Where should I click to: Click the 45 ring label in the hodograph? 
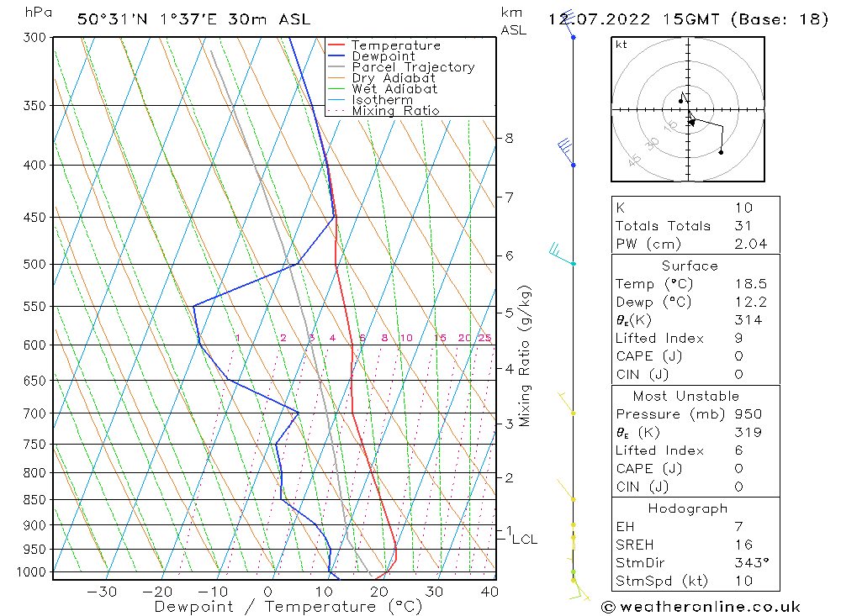point(634,160)
